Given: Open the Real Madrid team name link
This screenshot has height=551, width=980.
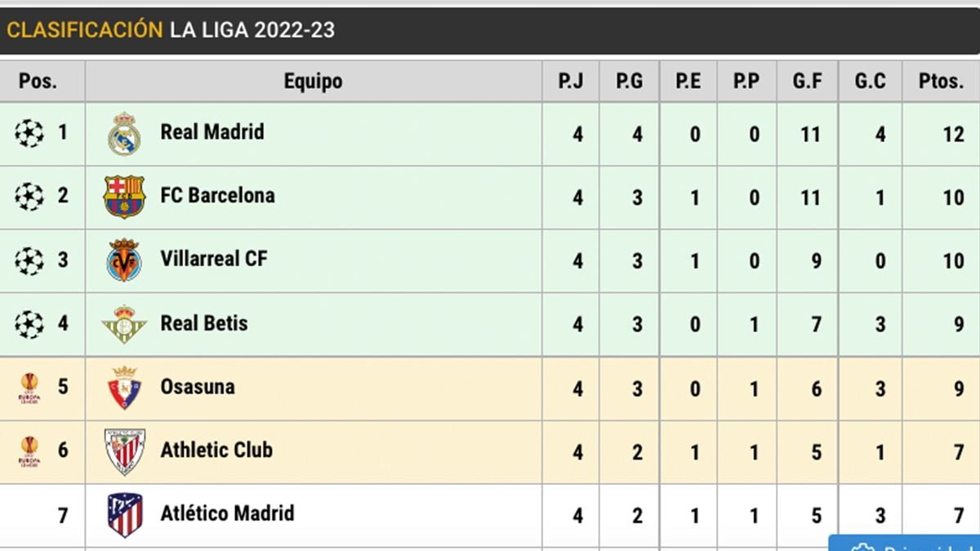Looking at the screenshot, I should click(x=212, y=132).
